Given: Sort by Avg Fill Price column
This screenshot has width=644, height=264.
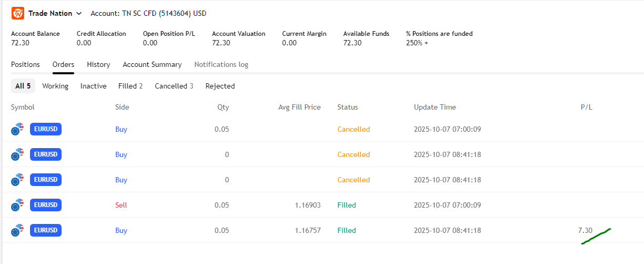Looking at the screenshot, I should point(299,107).
